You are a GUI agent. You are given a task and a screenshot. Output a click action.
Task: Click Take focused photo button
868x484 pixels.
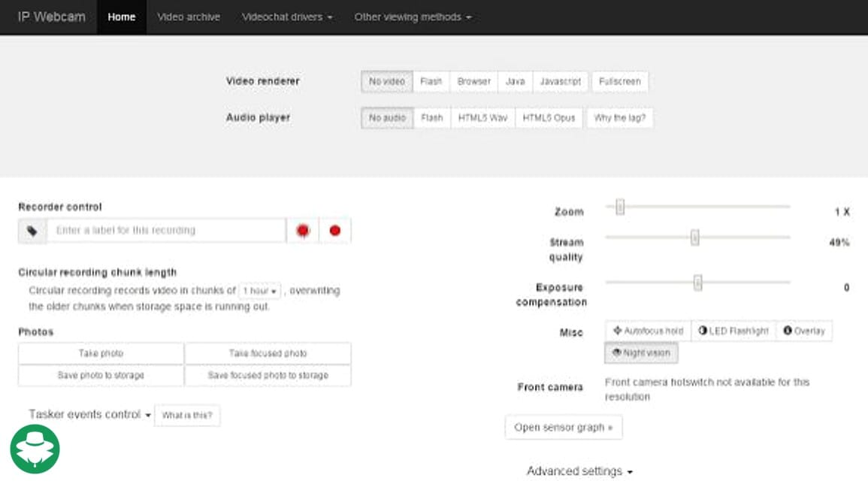[268, 353]
